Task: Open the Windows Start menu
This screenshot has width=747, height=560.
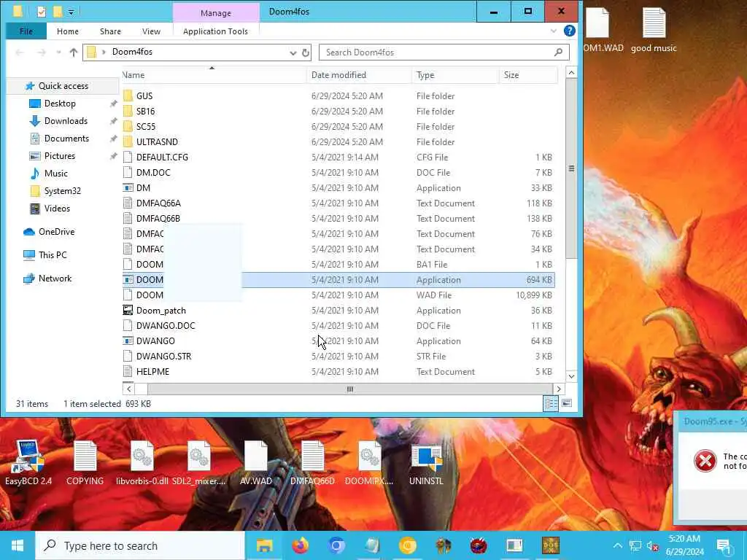Action: coord(18,545)
